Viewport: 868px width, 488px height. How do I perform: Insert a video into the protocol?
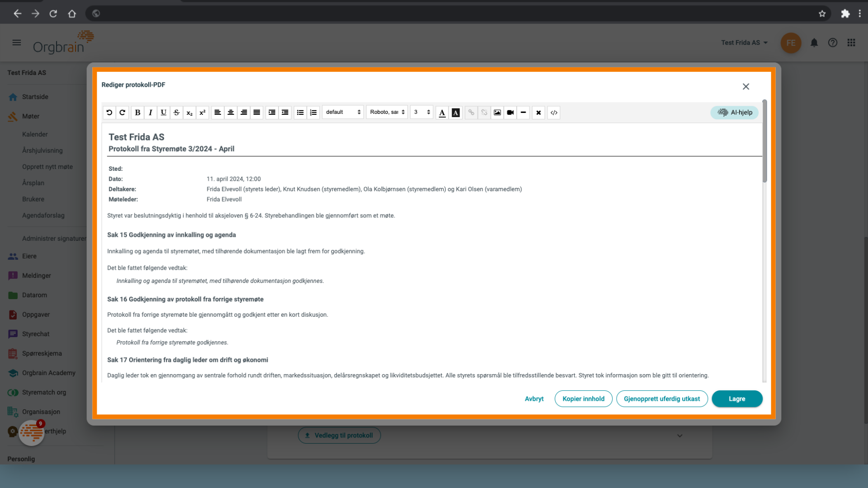point(510,113)
